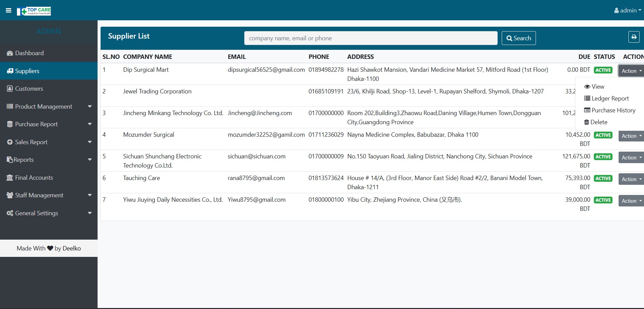This screenshot has width=644, height=309.
Task: Click the Dashboard icon in the sidebar
Action: click(x=10, y=53)
